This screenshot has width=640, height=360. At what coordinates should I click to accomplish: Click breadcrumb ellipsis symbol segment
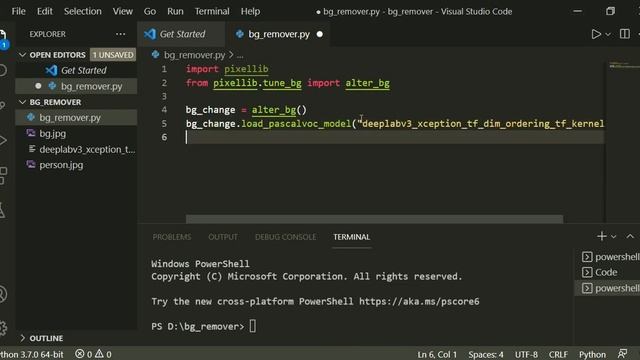tap(240, 55)
